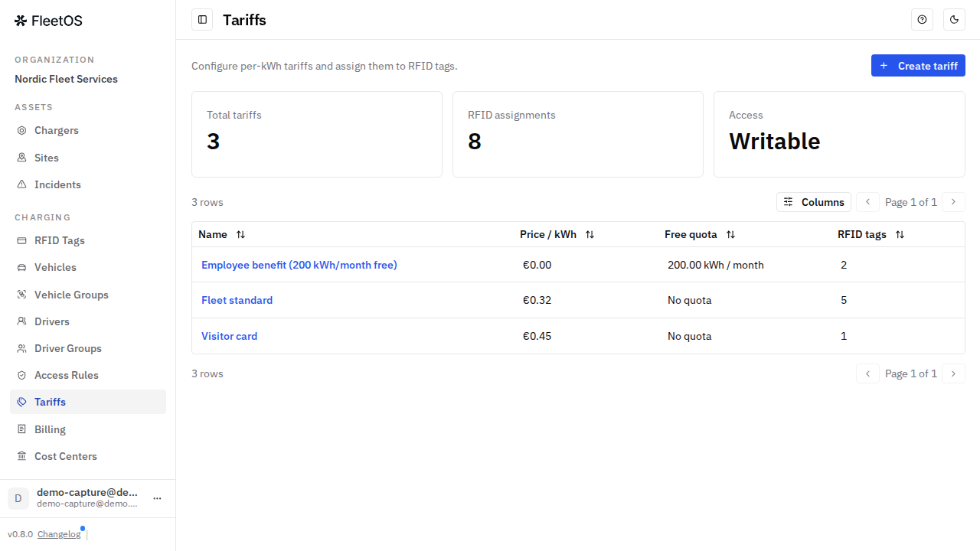The height and width of the screenshot is (551, 980).
Task: Click the FleetOS logo icon
Action: click(21, 21)
